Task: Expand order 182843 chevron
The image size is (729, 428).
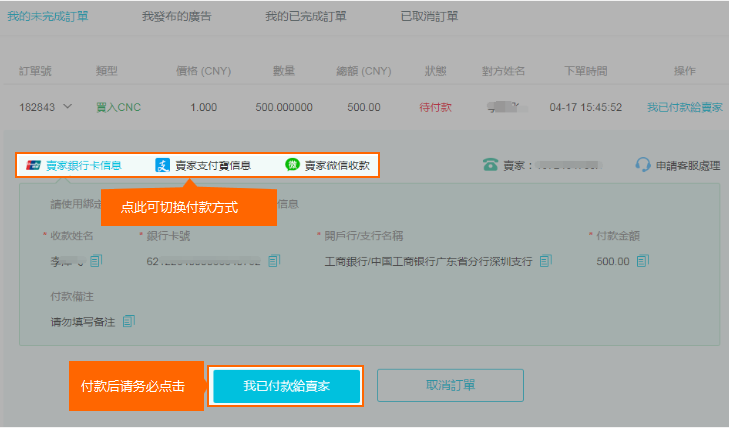Action: click(68, 106)
